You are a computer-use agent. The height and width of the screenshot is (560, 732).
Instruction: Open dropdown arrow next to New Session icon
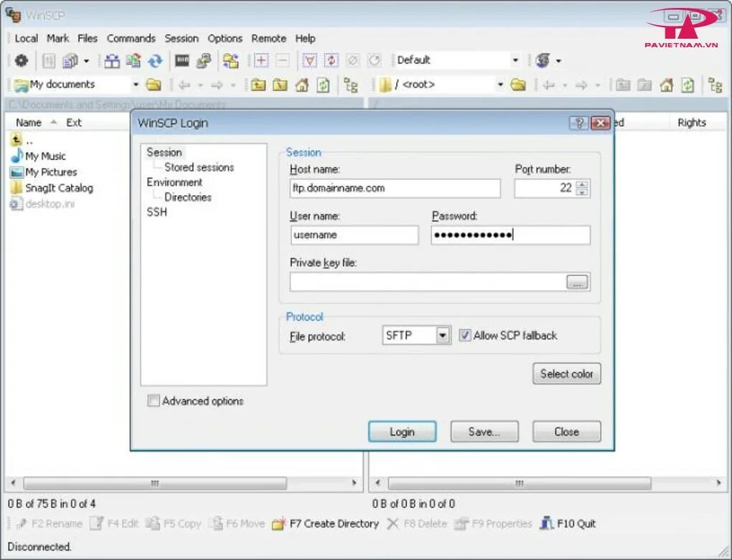coord(558,61)
